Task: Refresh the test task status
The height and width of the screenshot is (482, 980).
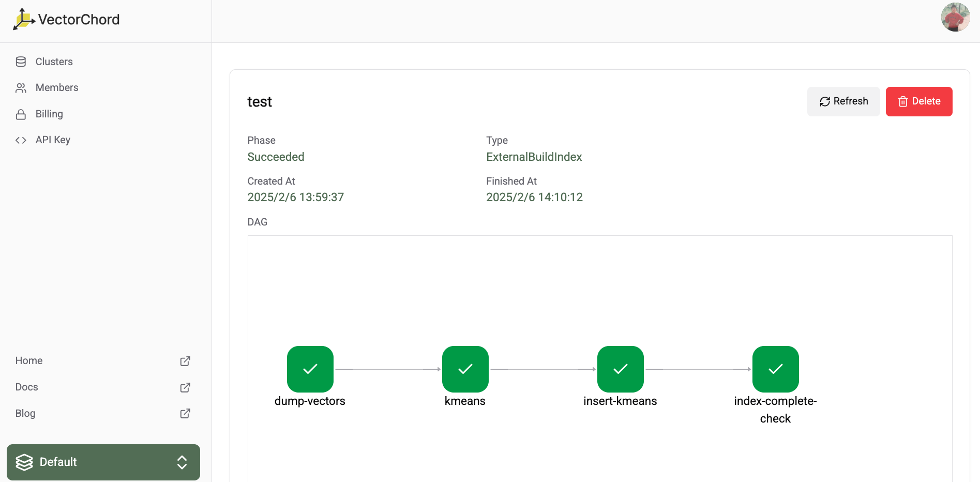Action: pyautogui.click(x=843, y=101)
